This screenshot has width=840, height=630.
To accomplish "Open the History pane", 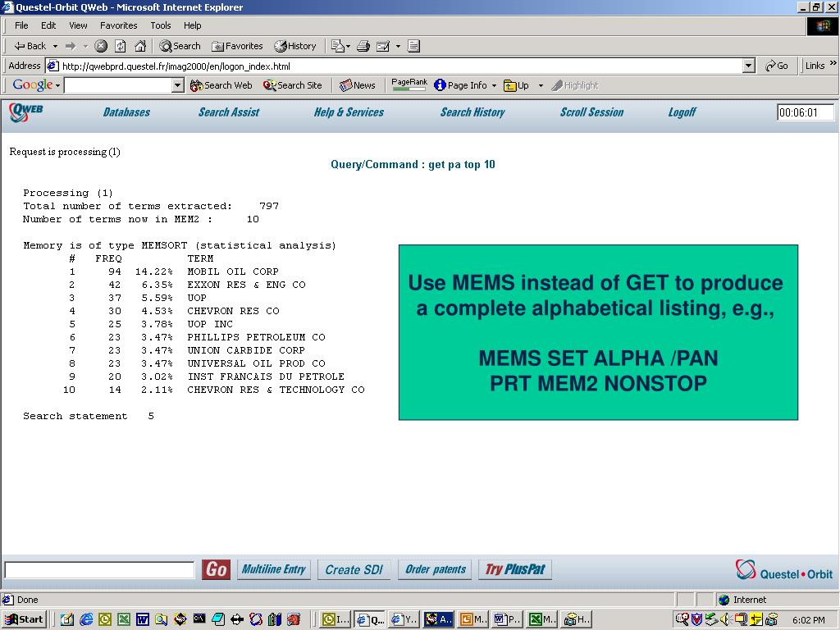I will [x=295, y=46].
